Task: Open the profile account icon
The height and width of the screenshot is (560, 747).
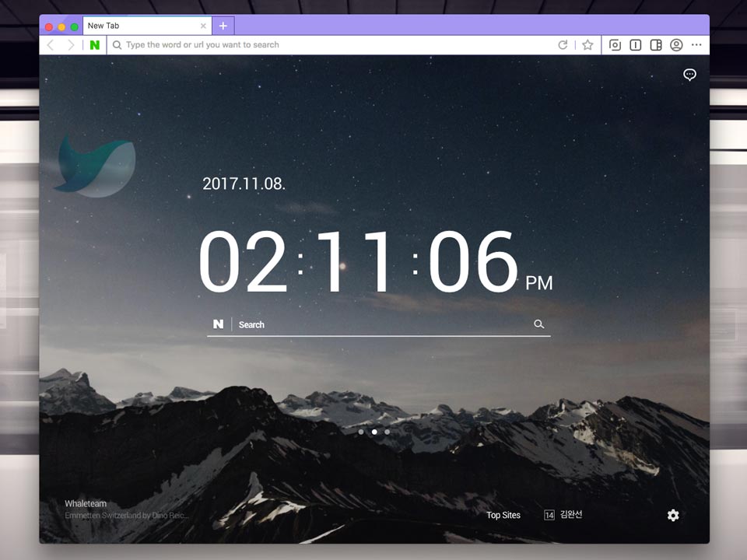Action: click(676, 45)
